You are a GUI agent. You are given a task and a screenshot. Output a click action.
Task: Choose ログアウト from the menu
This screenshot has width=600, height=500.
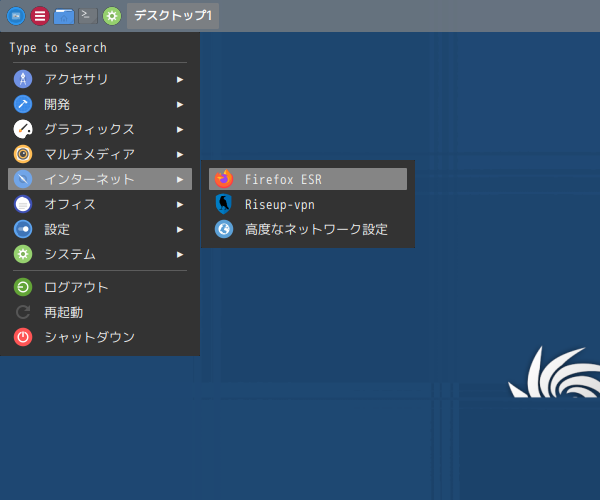click(x=100, y=287)
